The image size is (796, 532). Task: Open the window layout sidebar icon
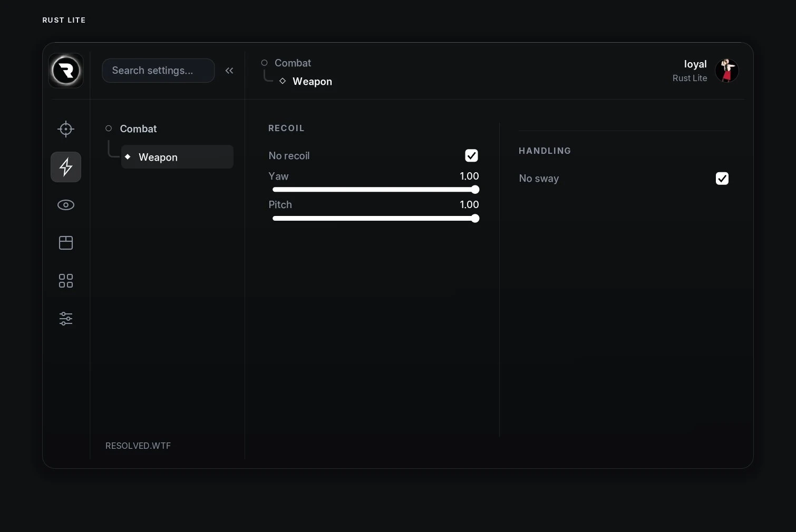pos(66,243)
